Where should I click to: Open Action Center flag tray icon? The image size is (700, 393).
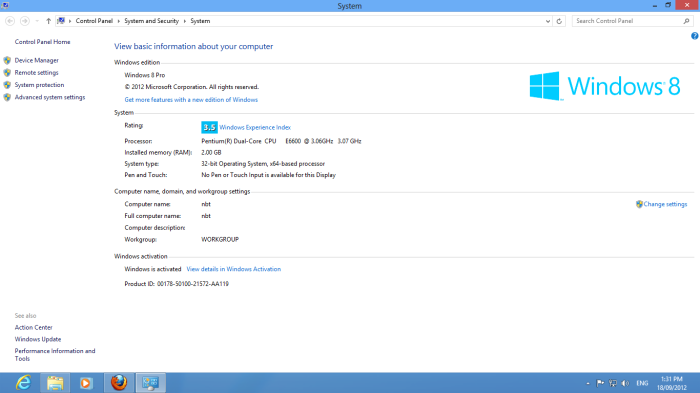tap(600, 383)
